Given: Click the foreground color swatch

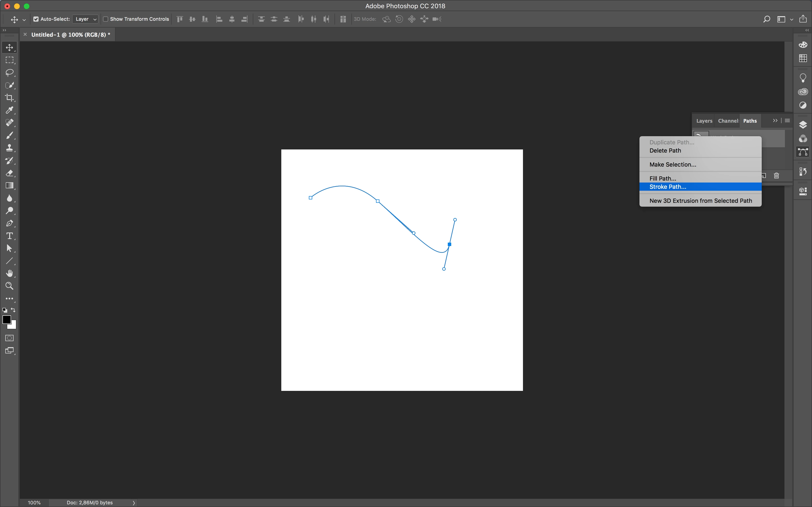Looking at the screenshot, I should [6, 320].
